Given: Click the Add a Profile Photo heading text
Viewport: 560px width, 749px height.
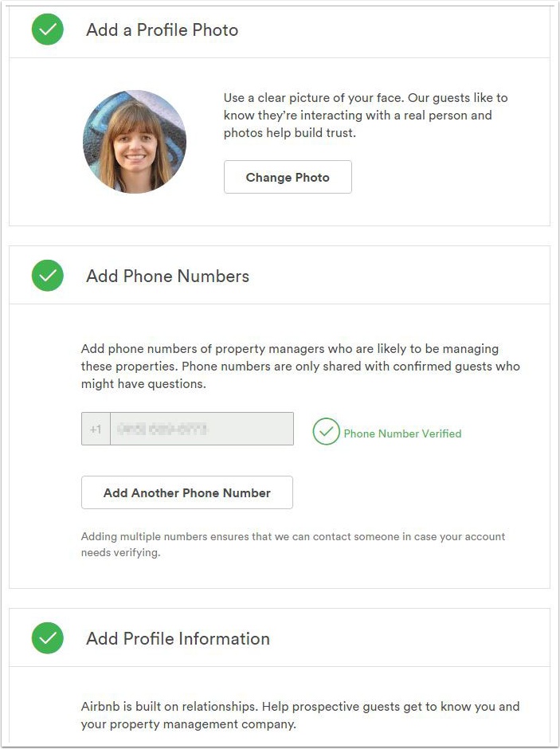Looking at the screenshot, I should (x=163, y=30).
